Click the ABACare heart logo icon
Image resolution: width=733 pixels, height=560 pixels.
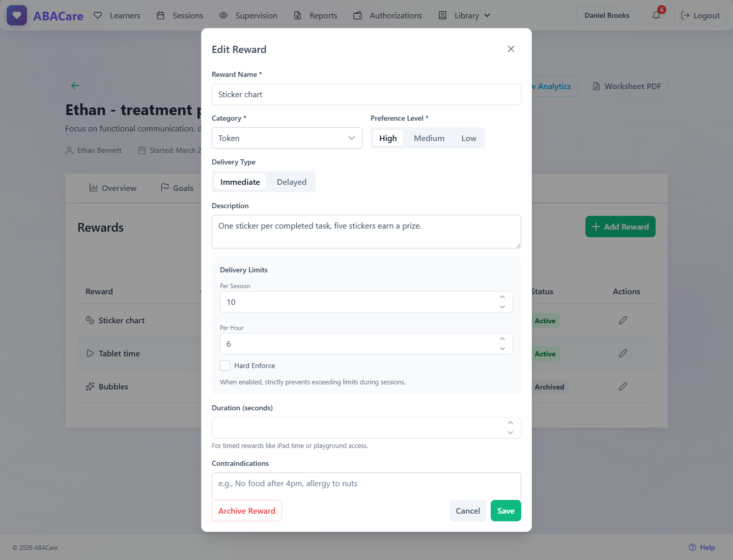17,15
